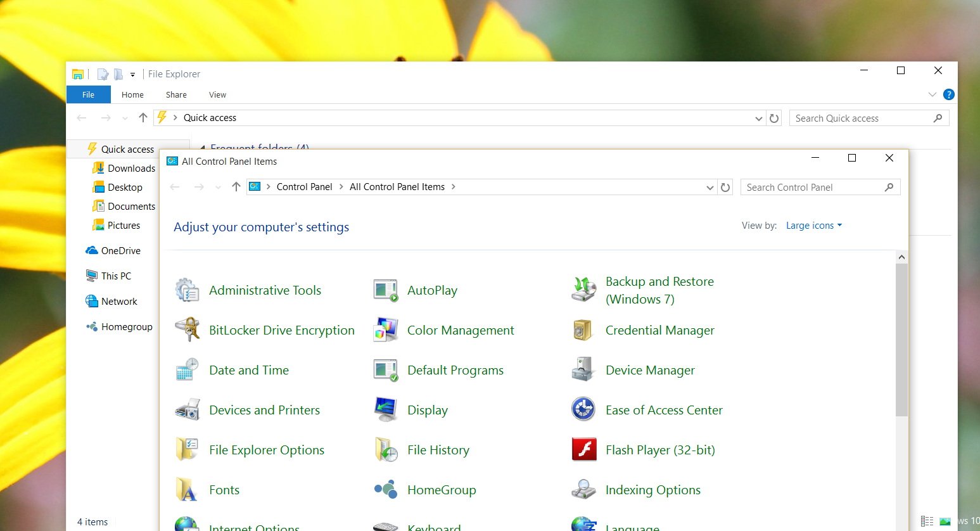This screenshot has height=531, width=980.
Task: Click the Control Panel search magnifier icon
Action: click(889, 187)
